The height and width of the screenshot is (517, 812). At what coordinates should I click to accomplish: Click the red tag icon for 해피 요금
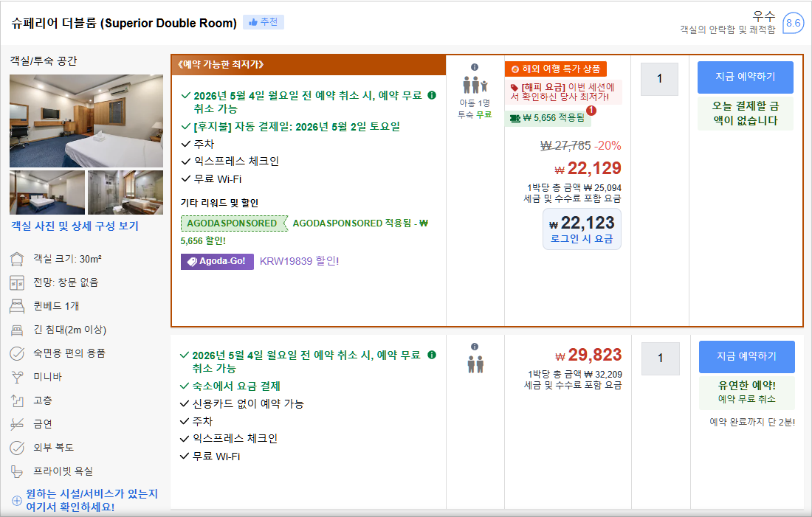(x=515, y=88)
